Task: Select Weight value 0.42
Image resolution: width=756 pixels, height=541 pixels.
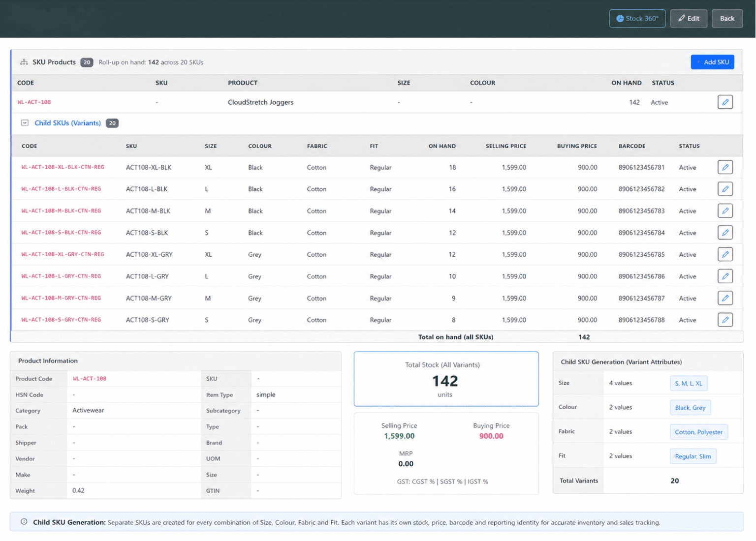Action: coord(78,490)
